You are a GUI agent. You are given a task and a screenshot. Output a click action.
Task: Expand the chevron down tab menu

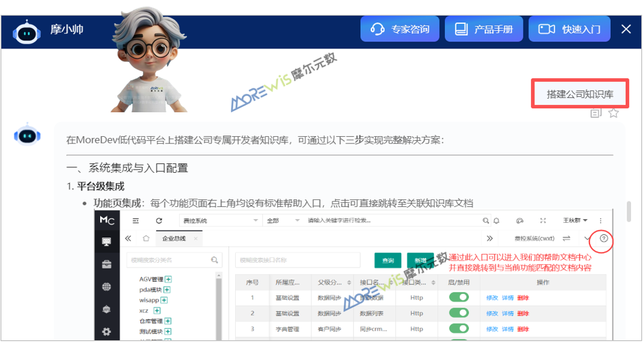587,238
